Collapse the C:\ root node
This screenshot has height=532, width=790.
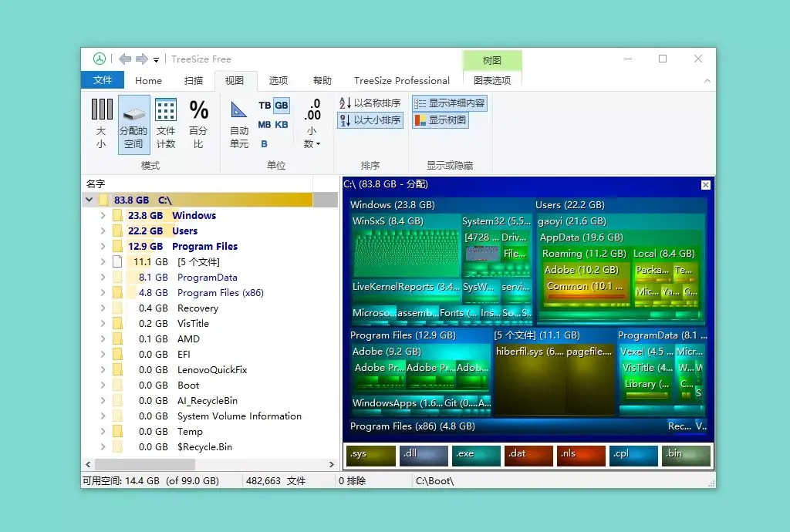[89, 200]
